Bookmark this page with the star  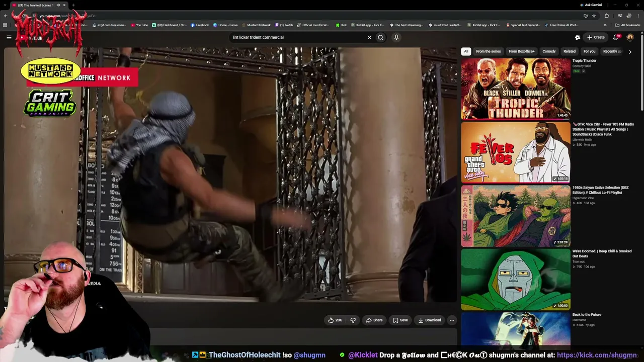(594, 16)
